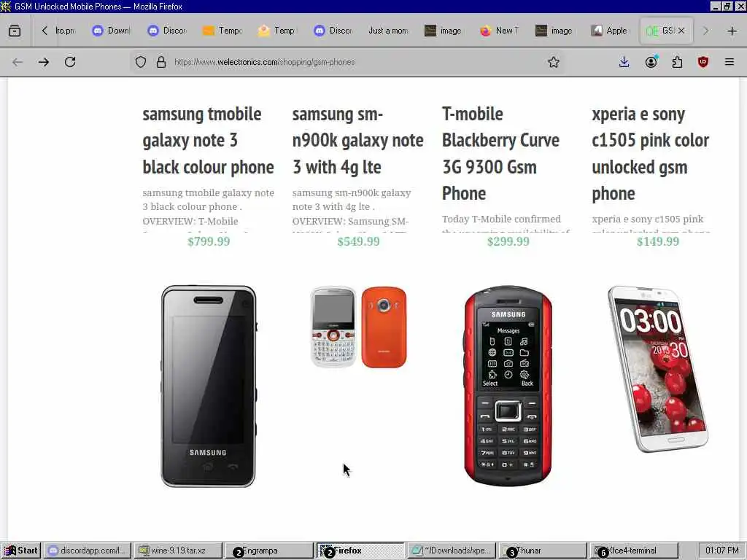The height and width of the screenshot is (560, 747).
Task: Open the white LG smartphone image
Action: point(658,368)
